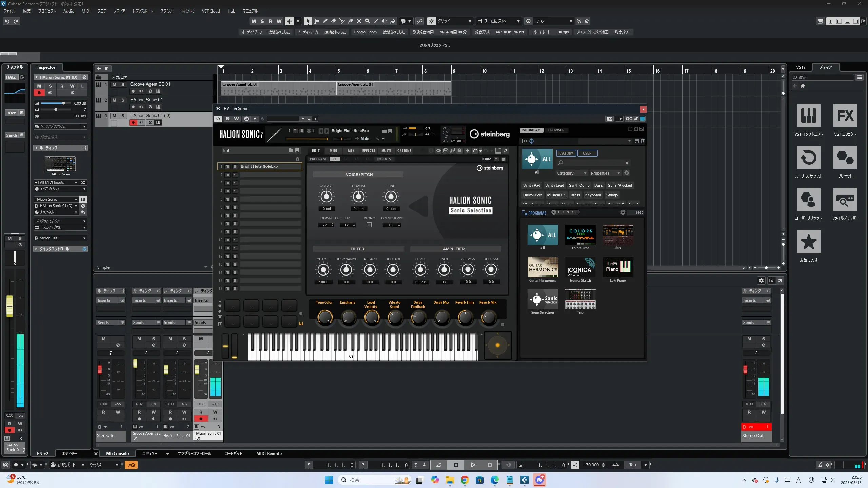Mute the Groove Agent SE 01 track
This screenshot has height=488, width=868.
(x=114, y=84)
